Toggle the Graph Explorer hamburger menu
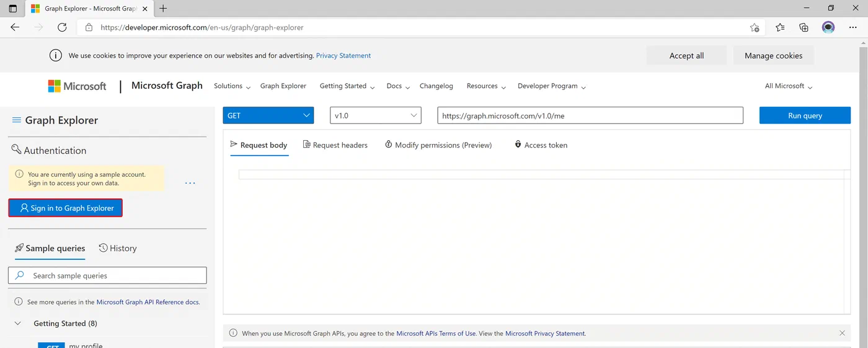868x348 pixels. tap(17, 120)
